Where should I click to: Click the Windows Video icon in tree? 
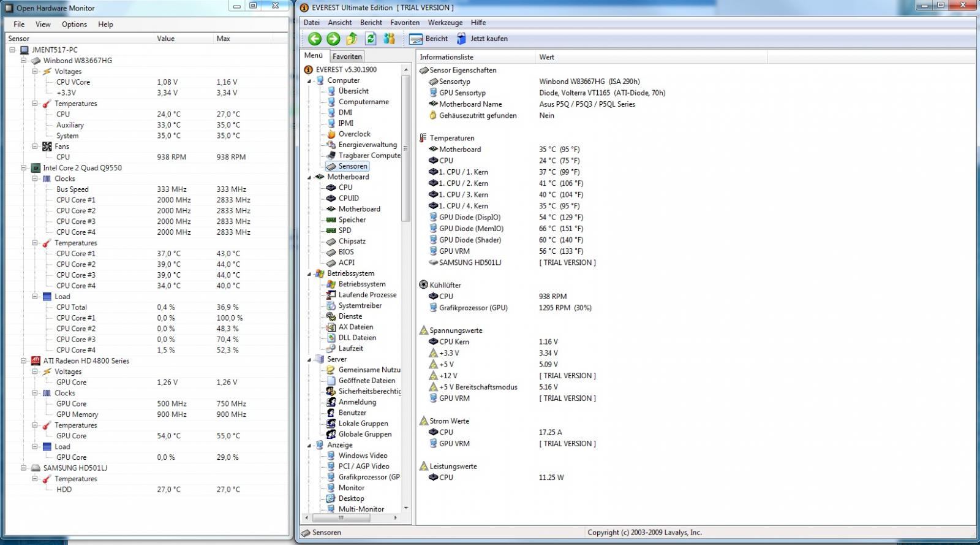coord(331,456)
